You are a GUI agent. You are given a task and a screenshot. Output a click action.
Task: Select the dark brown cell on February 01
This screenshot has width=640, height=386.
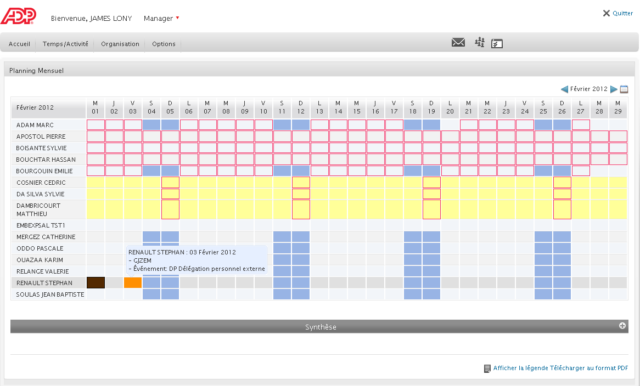click(x=96, y=282)
